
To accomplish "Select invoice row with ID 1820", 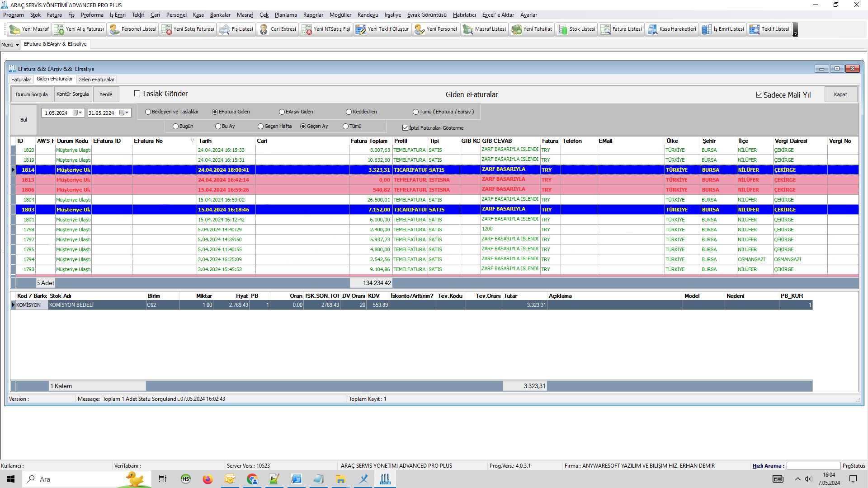I will (x=434, y=150).
